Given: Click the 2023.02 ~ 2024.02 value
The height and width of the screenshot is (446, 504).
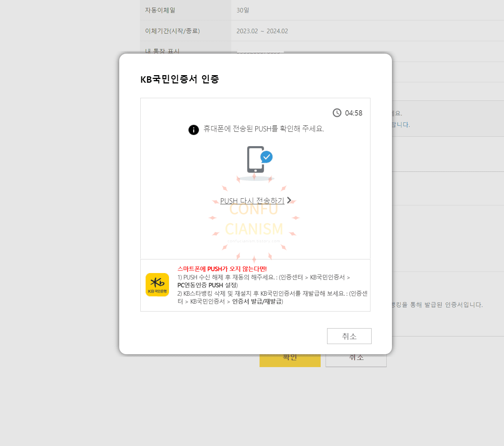Looking at the screenshot, I should click(x=262, y=31).
